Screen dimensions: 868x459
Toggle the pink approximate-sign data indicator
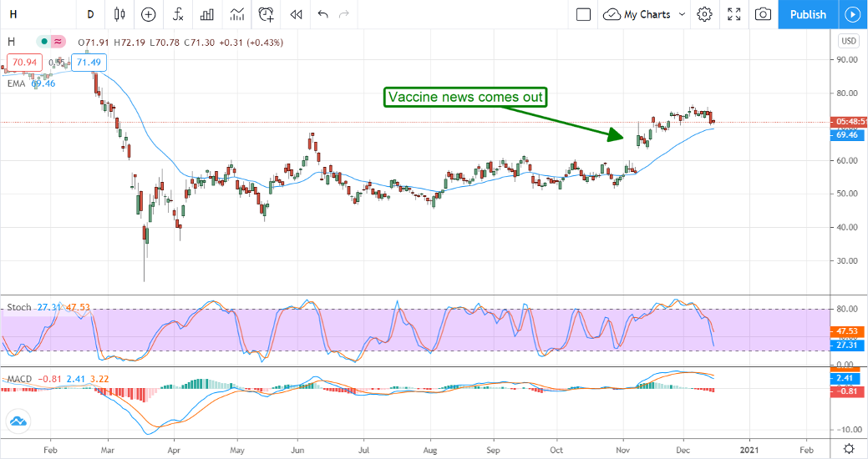(58, 41)
